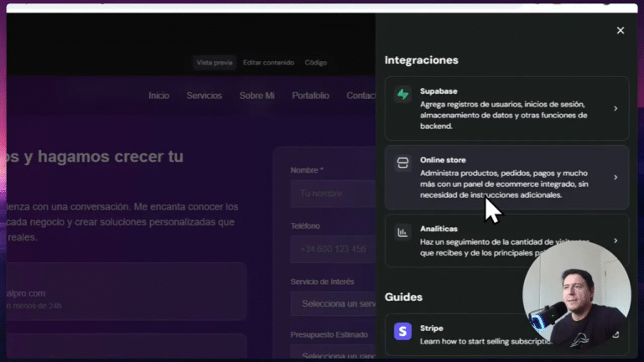644x362 pixels.
Task: Close the Integraciones panel
Action: tap(621, 30)
